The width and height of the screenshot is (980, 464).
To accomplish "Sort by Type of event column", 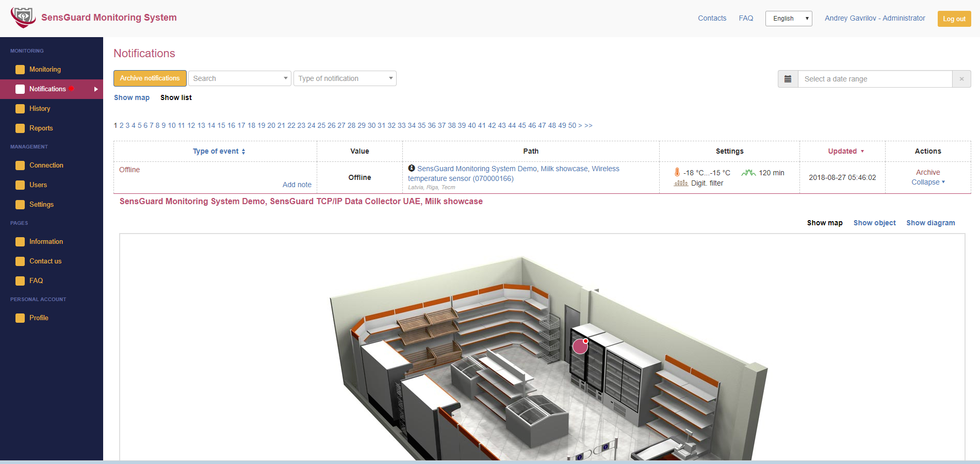I will tap(219, 151).
